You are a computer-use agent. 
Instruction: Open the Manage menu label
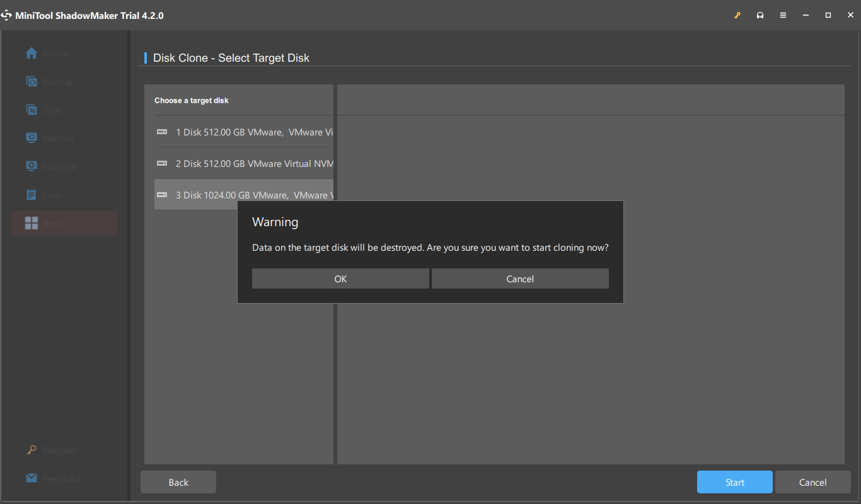[60, 167]
